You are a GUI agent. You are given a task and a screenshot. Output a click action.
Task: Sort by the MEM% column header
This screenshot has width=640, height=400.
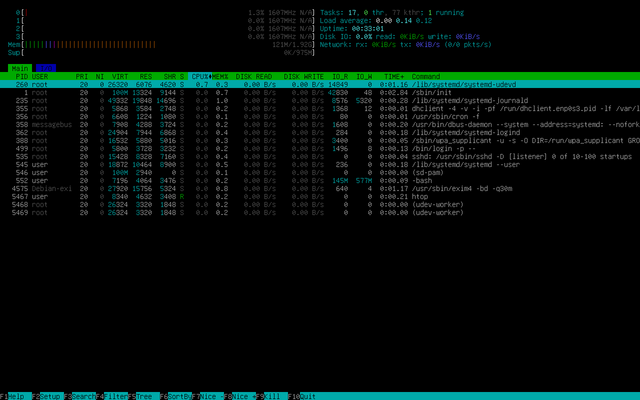click(220, 76)
